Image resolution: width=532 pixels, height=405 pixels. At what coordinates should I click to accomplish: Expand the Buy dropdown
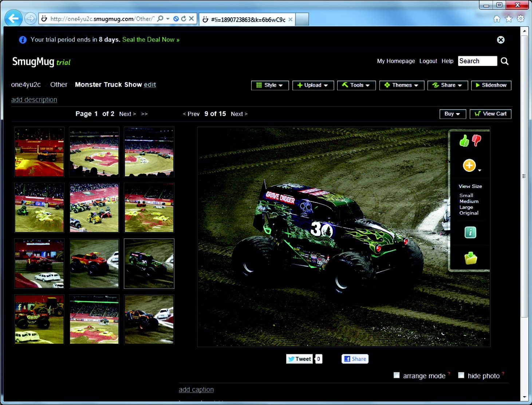tap(452, 114)
